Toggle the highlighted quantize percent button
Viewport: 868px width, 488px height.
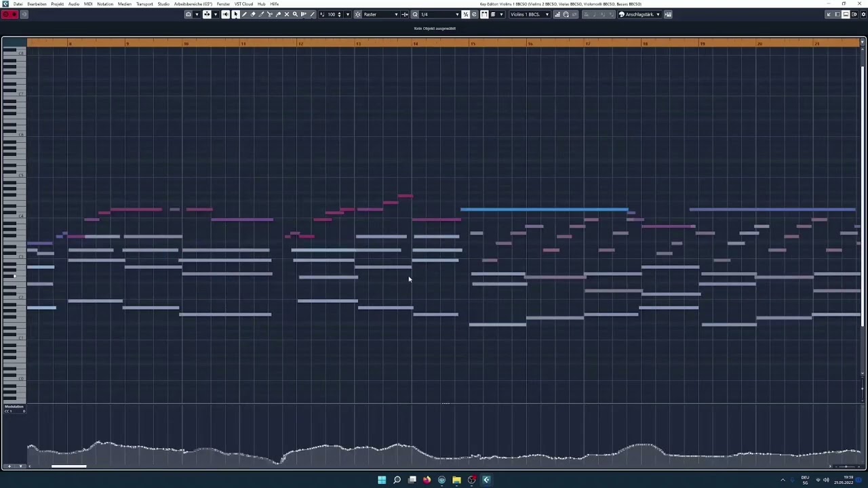pos(466,14)
